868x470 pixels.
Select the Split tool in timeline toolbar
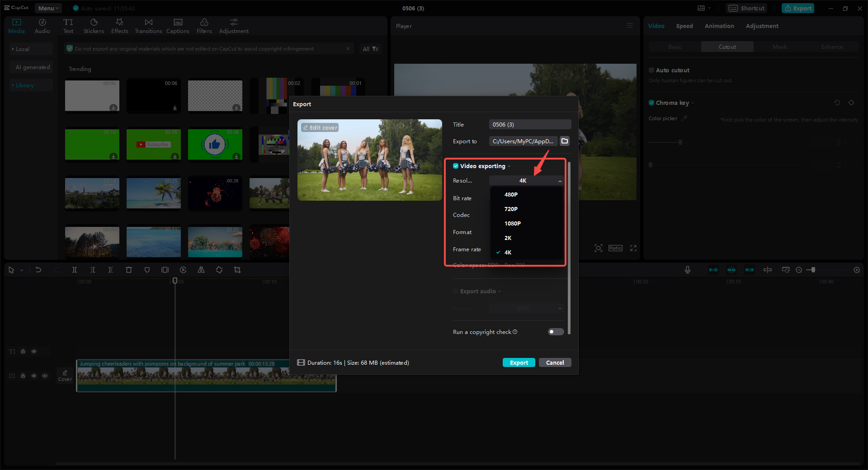[x=75, y=270]
